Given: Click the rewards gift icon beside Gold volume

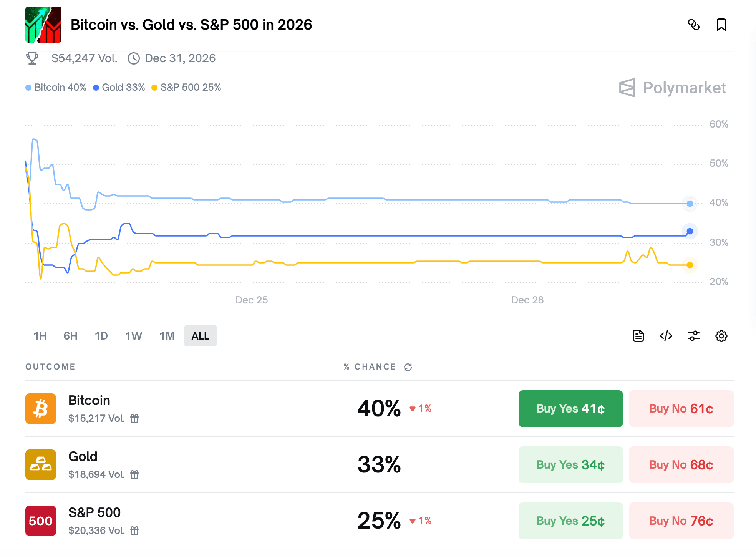Looking at the screenshot, I should click(134, 474).
